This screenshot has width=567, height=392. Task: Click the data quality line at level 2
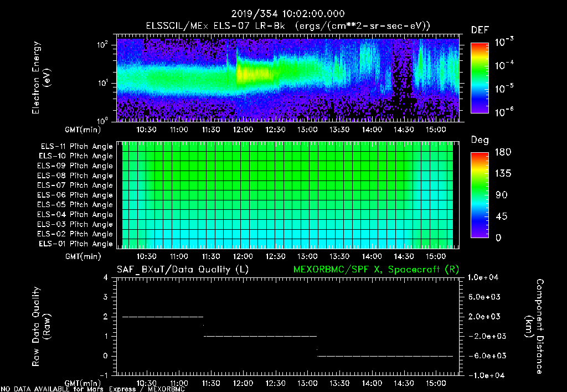pyautogui.click(x=163, y=317)
